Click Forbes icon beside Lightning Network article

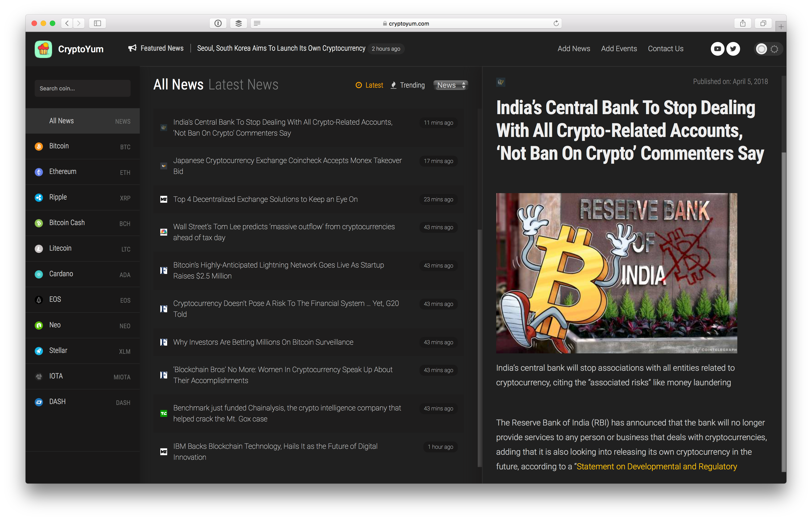[163, 271]
